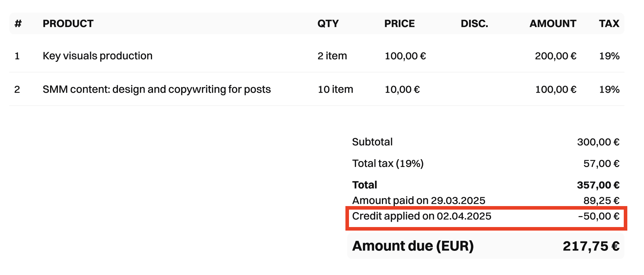Click the 200,00 € amount value
This screenshot has height=275, width=644.
click(x=556, y=56)
